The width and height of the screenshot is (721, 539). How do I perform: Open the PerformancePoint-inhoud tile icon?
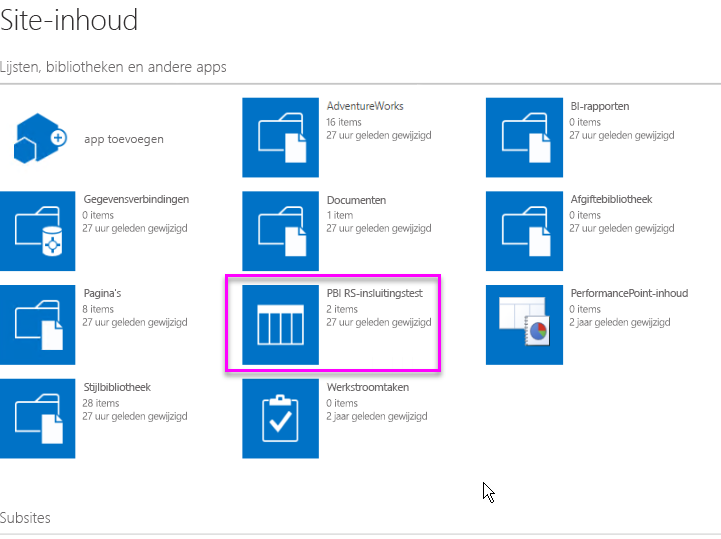point(524,325)
